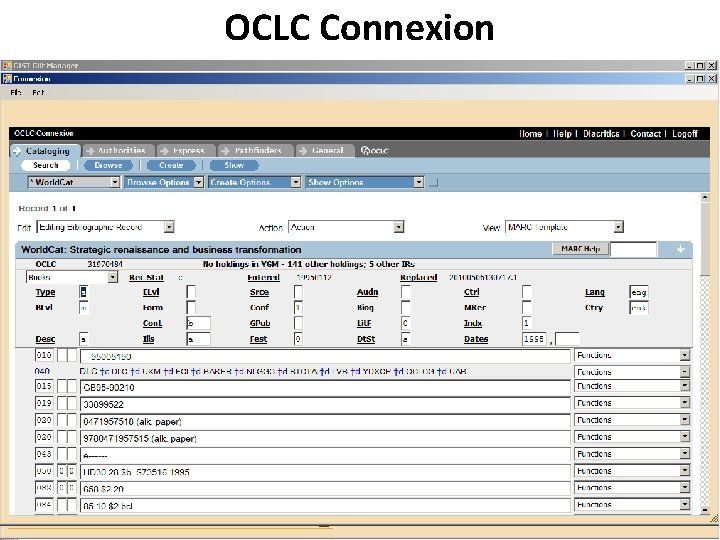The width and height of the screenshot is (720, 540).
Task: Click the vertical scrollbar up arrow
Action: (x=705, y=197)
